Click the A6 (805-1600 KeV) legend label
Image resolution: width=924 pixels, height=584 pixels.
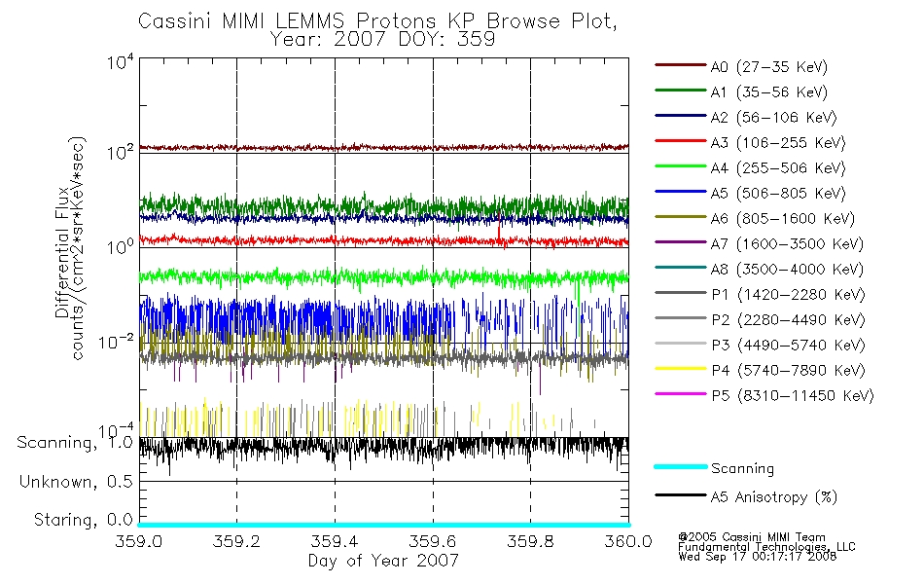tap(783, 219)
